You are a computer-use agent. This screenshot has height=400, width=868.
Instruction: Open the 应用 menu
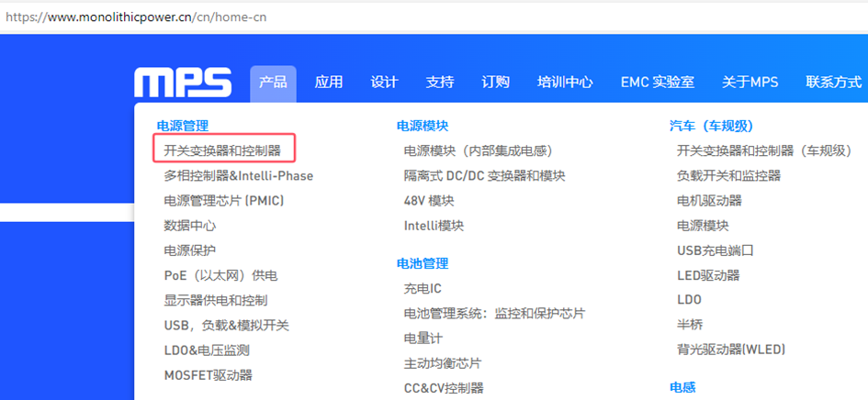[328, 83]
